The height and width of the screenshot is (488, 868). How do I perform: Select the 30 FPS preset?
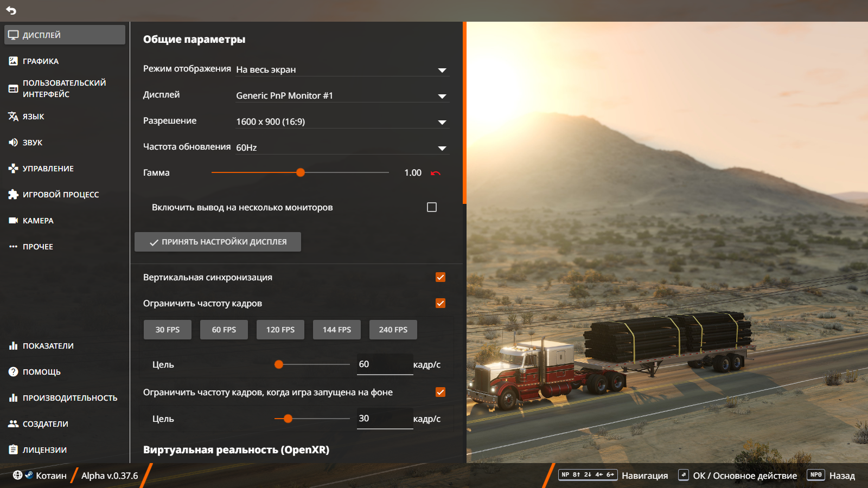[x=168, y=330]
